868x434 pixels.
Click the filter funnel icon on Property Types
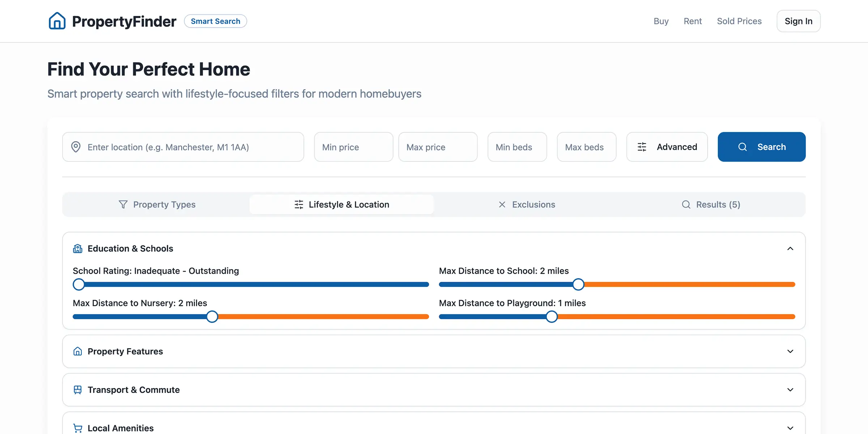coord(123,204)
